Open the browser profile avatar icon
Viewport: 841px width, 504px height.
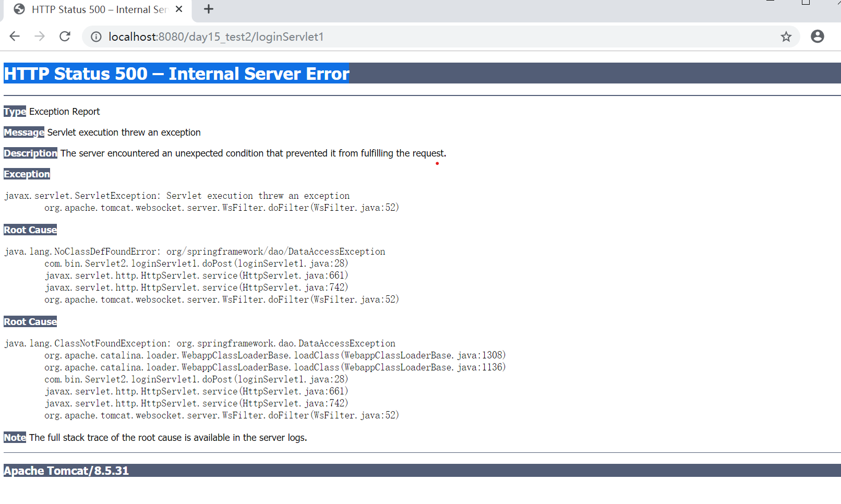817,37
